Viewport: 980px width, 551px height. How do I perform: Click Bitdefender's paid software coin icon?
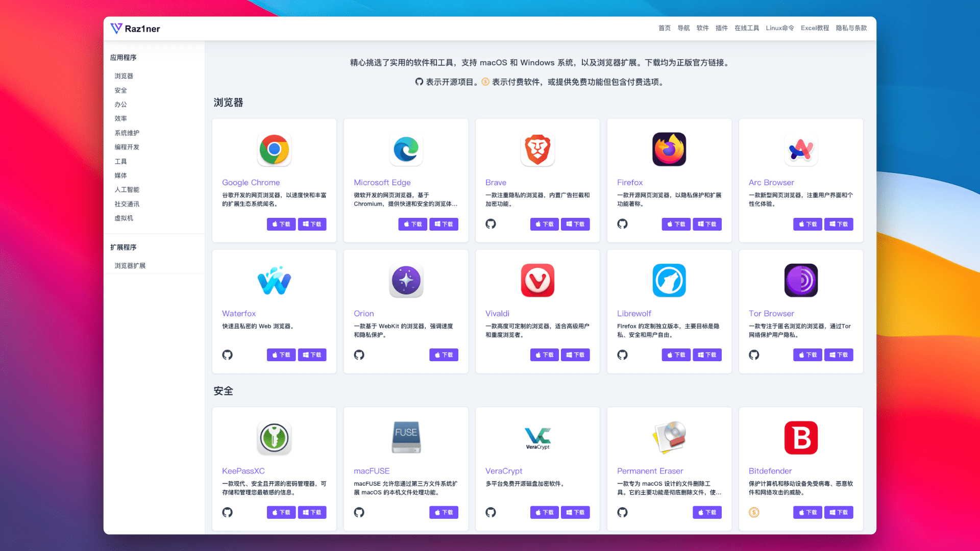[x=754, y=512]
